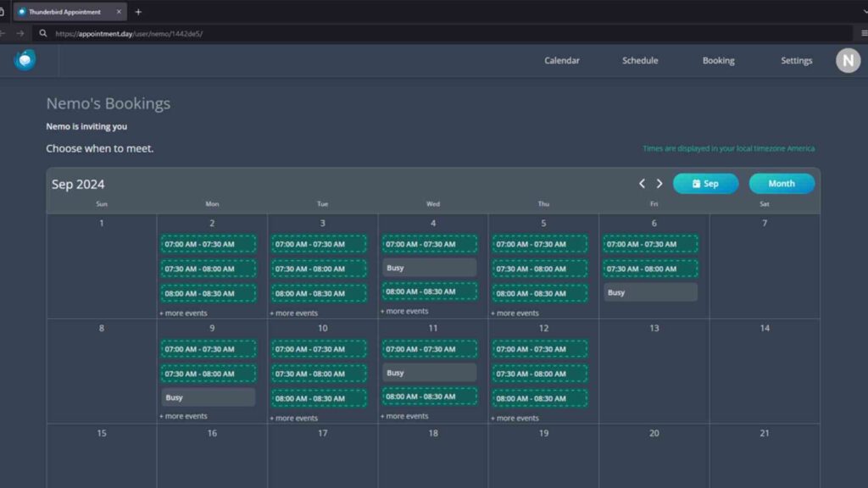Open the browser hamburger menu
The width and height of the screenshot is (868, 488).
[864, 33]
